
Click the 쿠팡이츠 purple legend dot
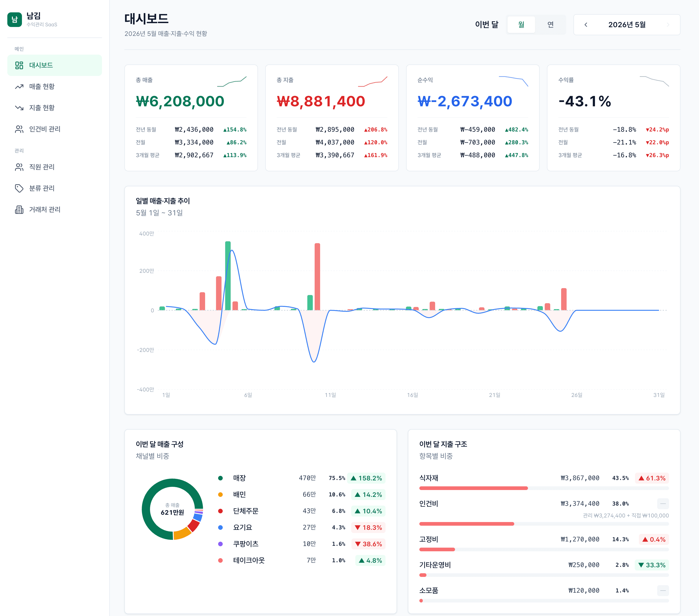(221, 544)
